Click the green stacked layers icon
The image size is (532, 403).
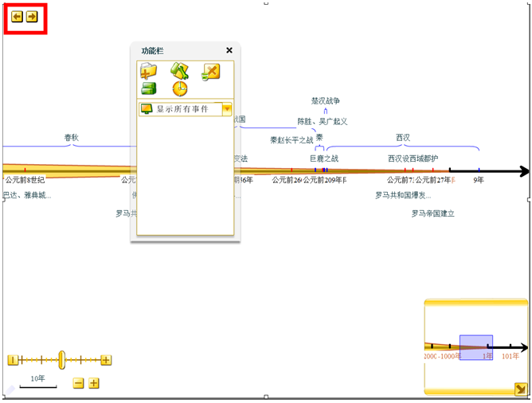149,88
